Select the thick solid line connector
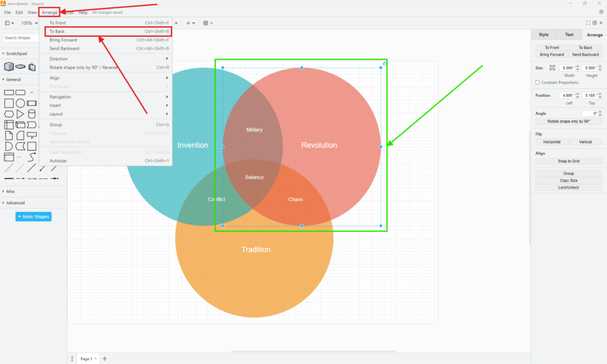Viewport: 607px width, 364px height. [9, 178]
